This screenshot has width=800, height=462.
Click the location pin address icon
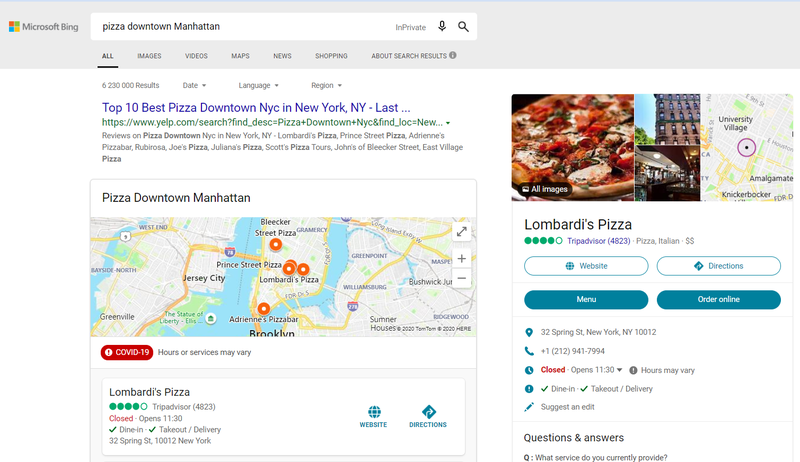pyautogui.click(x=529, y=332)
